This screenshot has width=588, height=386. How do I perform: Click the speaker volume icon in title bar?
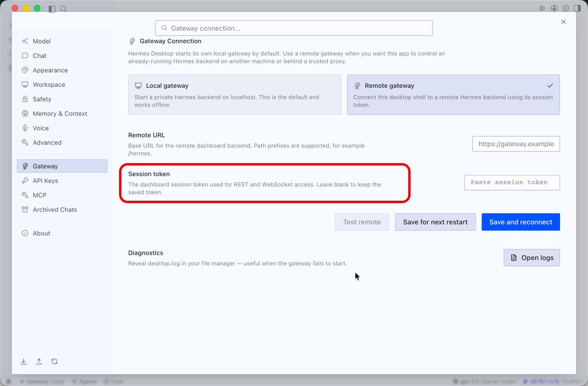(x=542, y=8)
